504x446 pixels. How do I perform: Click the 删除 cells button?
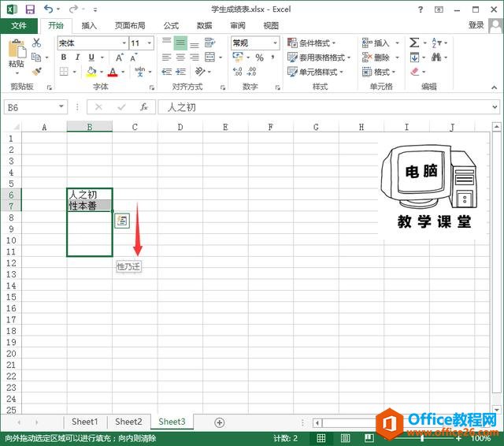coord(376,58)
